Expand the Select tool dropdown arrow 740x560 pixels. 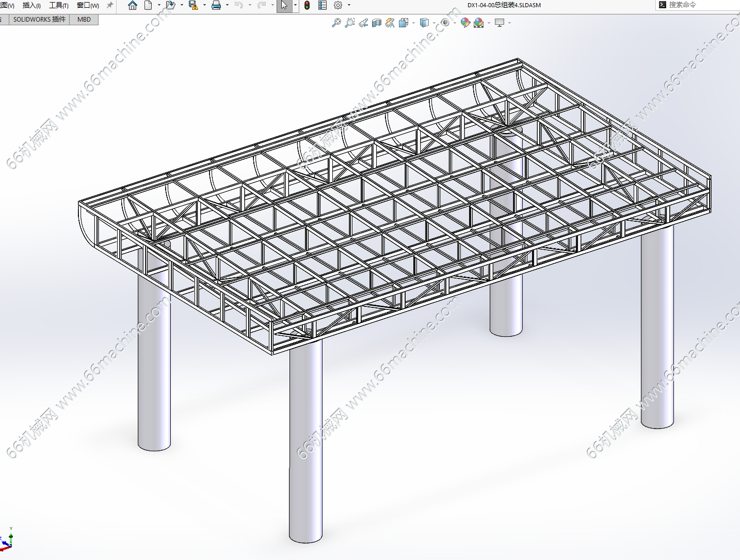[x=295, y=5]
